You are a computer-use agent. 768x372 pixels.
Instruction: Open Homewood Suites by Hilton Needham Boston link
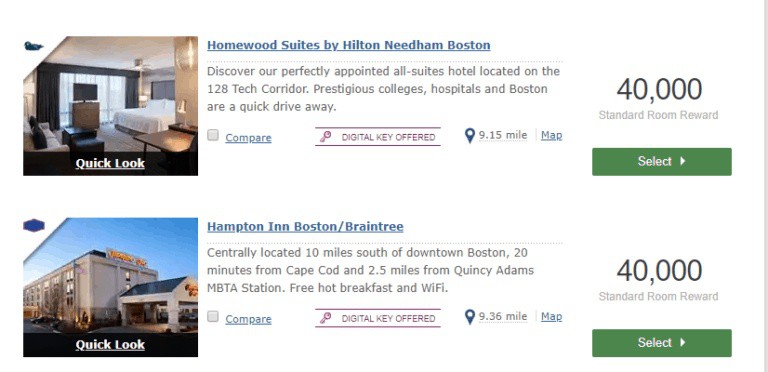point(349,46)
